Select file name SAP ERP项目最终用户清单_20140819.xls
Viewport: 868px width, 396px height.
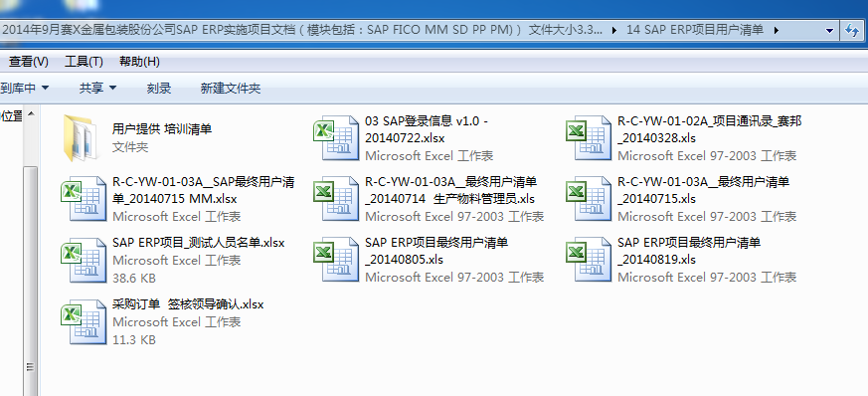pyautogui.click(x=689, y=251)
